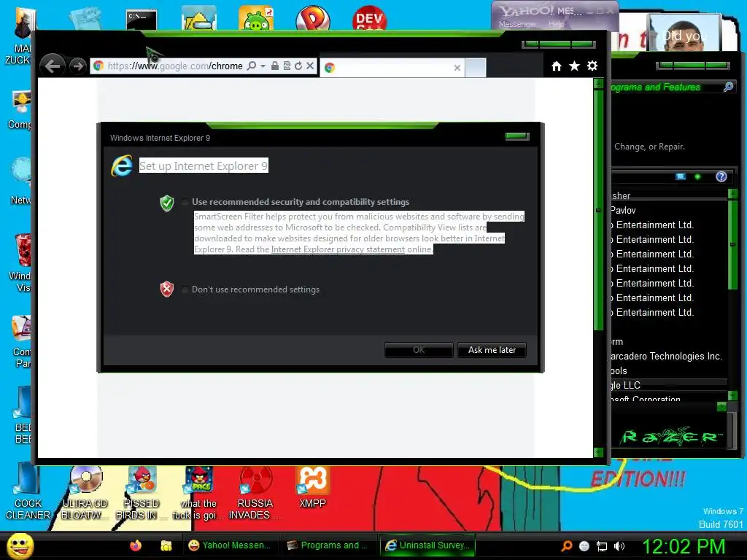Screen dimensions: 747x560
Task: Click the programs list vertical scrollbar
Action: tap(732, 245)
